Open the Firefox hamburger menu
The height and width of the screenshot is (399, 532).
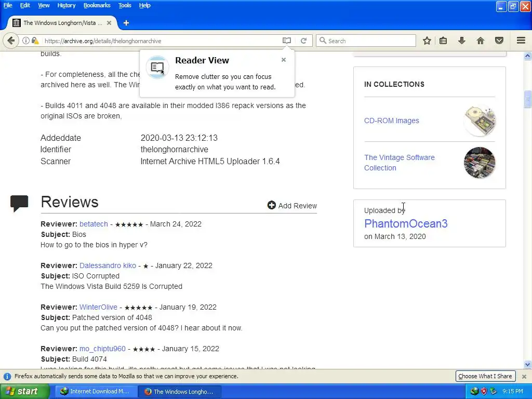point(521,41)
